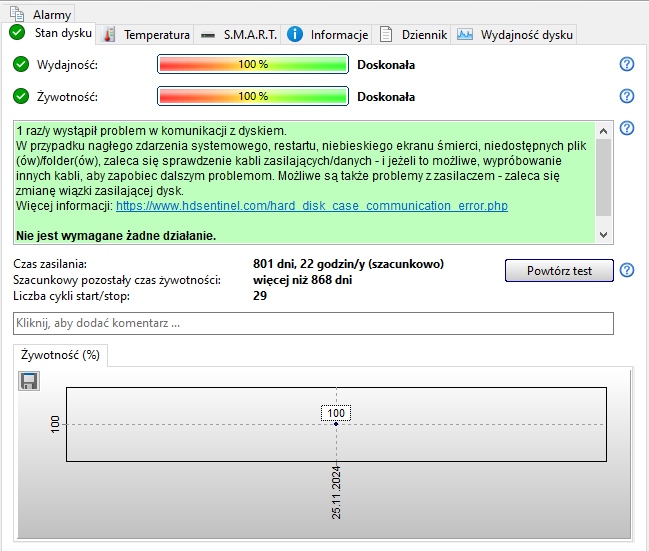649x551 pixels.
Task: Select the Żywotność (%) graph tab
Action: pos(60,355)
